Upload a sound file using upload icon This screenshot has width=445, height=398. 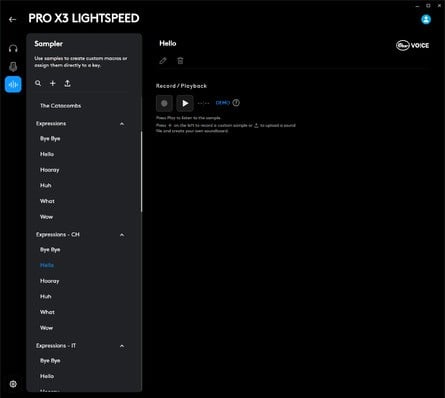pyautogui.click(x=67, y=83)
